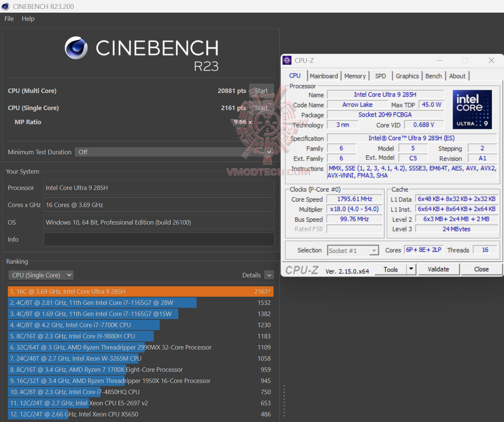Click the Multiplier value x18.0

pos(354,209)
